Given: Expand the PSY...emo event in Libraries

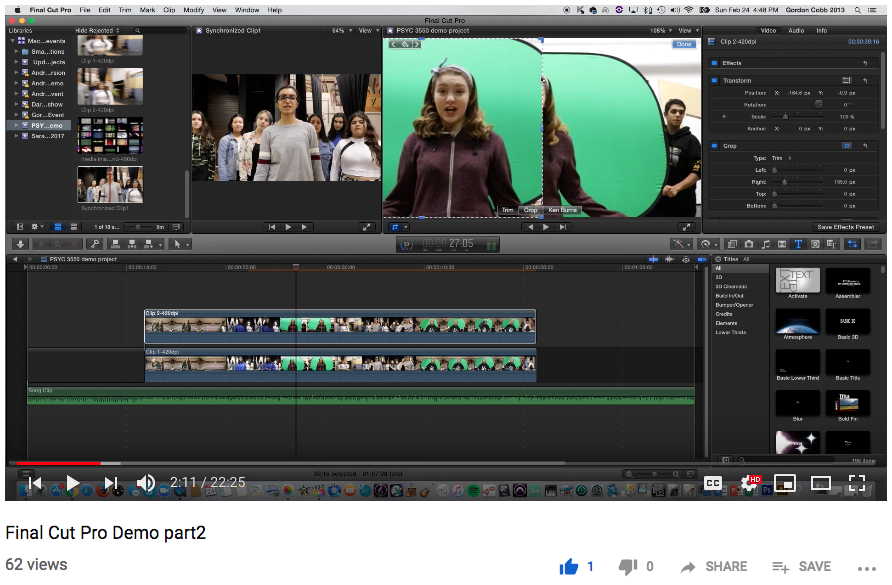Looking at the screenshot, I should [x=16, y=125].
